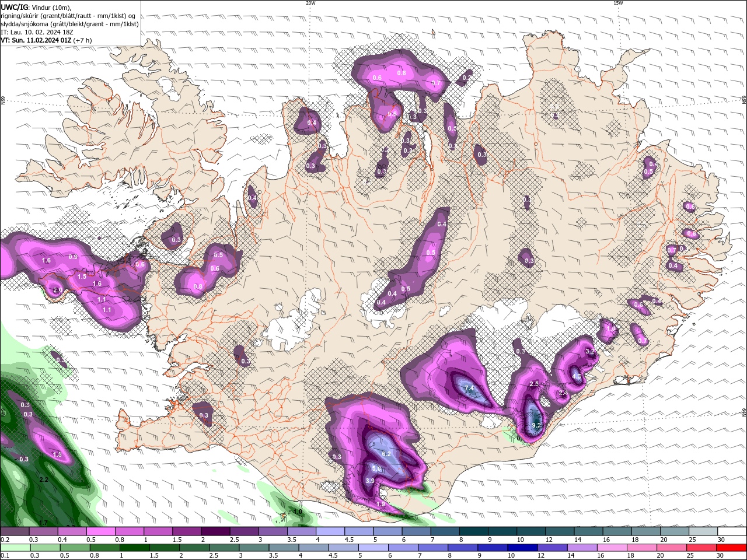Click the "UWC/IG" title text
747x560 pixels.
(x=15, y=7)
